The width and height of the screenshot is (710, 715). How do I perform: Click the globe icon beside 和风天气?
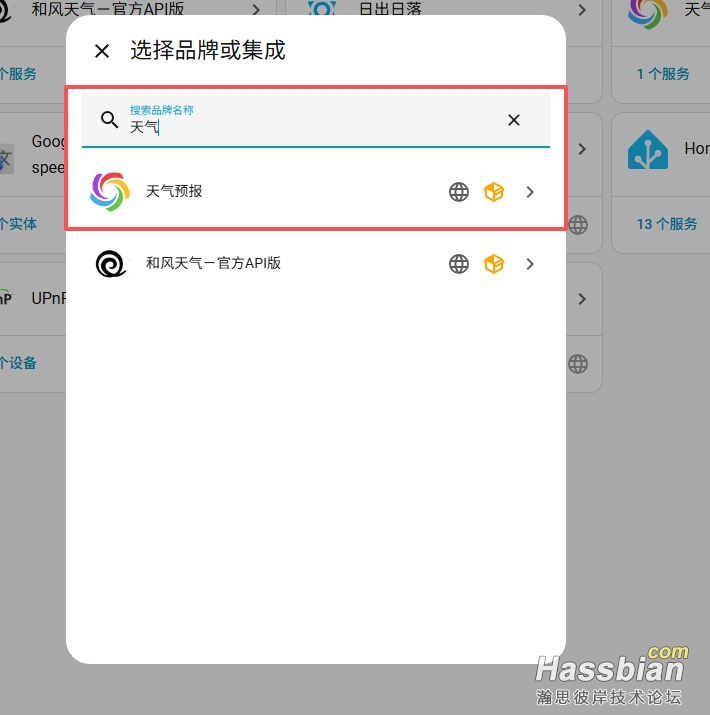[x=459, y=264]
